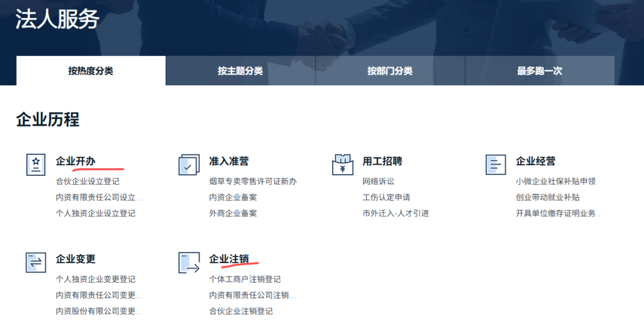644x331 pixels.
Task: Open the 企业变更 category heading
Action: click(x=76, y=259)
